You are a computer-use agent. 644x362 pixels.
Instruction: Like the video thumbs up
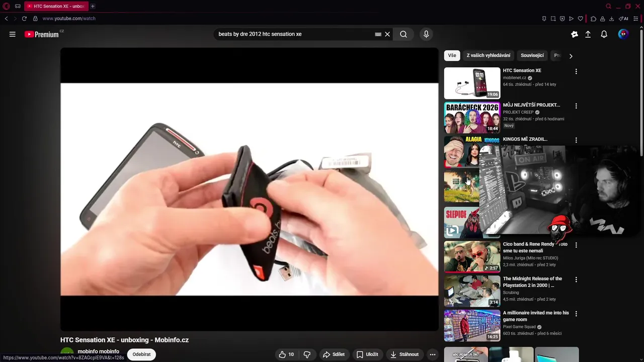(286, 354)
